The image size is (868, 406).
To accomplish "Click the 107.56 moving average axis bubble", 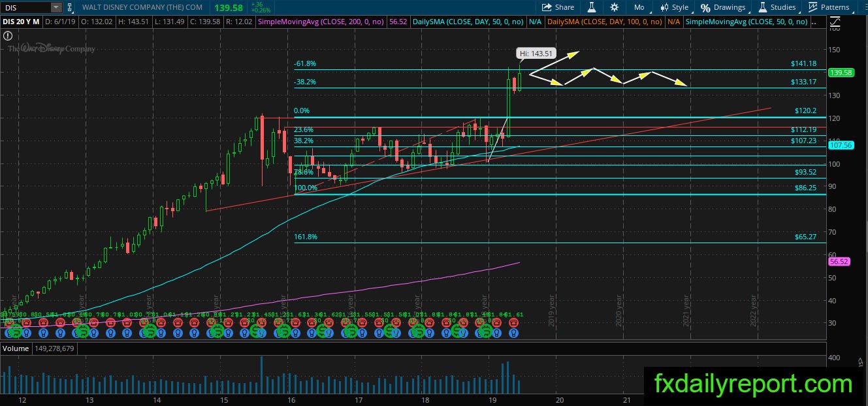I will 840,145.
